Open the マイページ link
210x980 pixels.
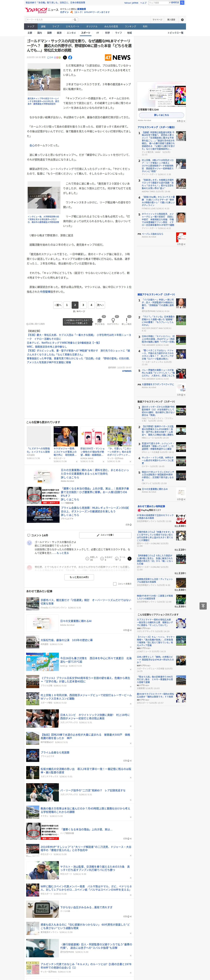(157, 19)
